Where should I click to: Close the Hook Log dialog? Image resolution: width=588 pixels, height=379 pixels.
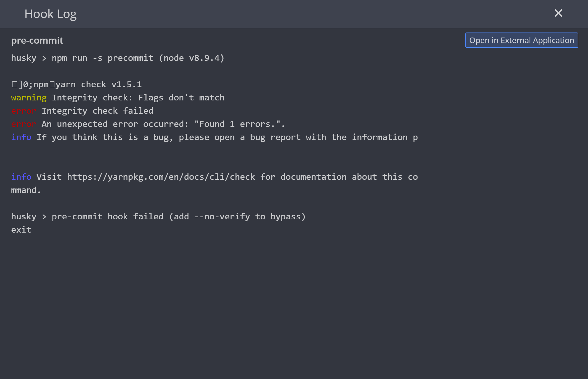558,13
